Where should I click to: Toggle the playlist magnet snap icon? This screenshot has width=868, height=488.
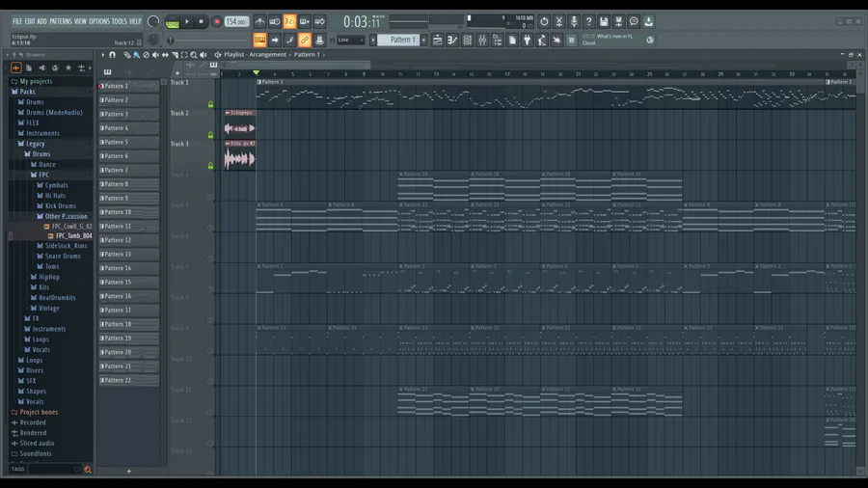113,55
